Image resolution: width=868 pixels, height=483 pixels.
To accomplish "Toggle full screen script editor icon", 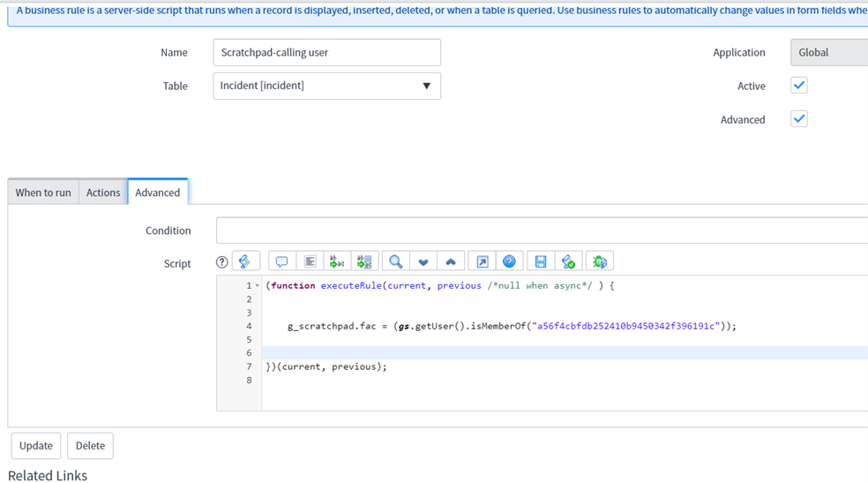I will pos(483,261).
